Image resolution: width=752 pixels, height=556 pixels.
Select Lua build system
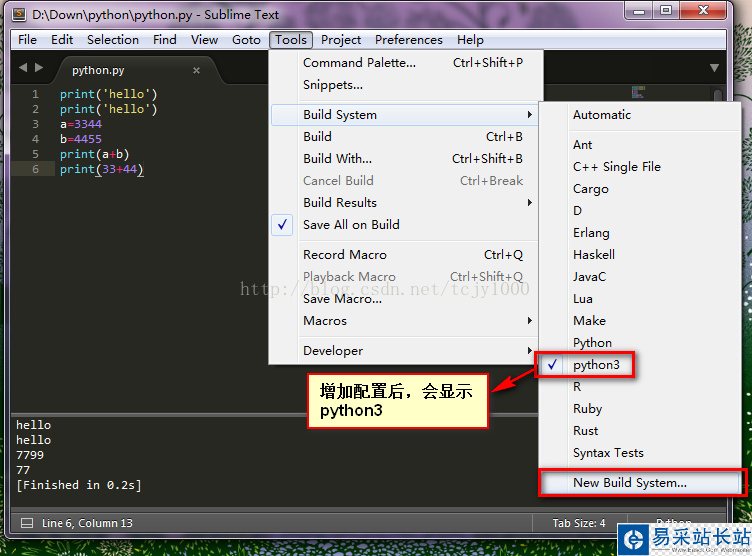(640, 299)
